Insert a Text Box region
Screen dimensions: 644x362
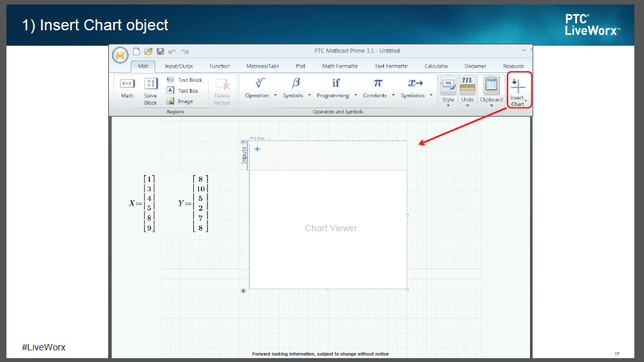coord(183,90)
